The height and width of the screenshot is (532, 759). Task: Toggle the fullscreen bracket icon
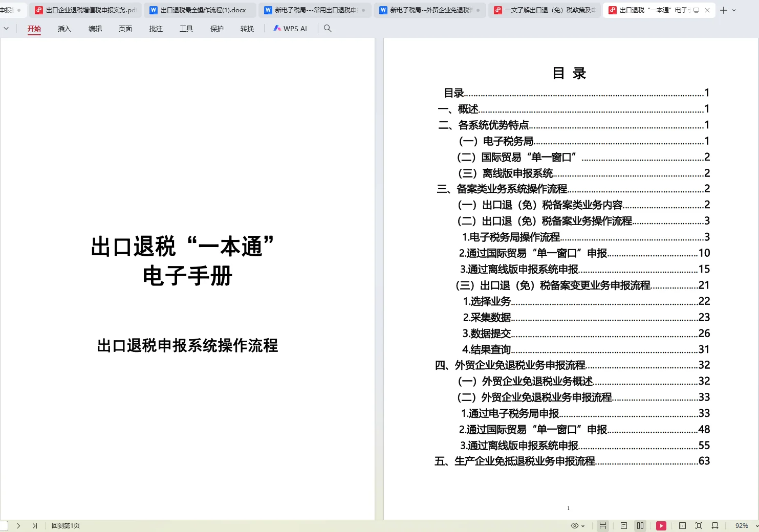[x=699, y=525]
